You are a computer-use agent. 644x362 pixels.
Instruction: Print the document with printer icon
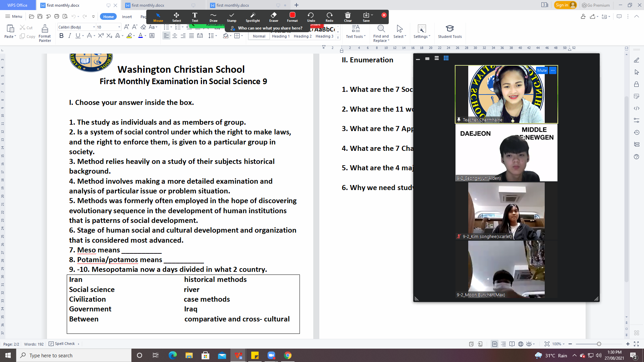[57, 16]
